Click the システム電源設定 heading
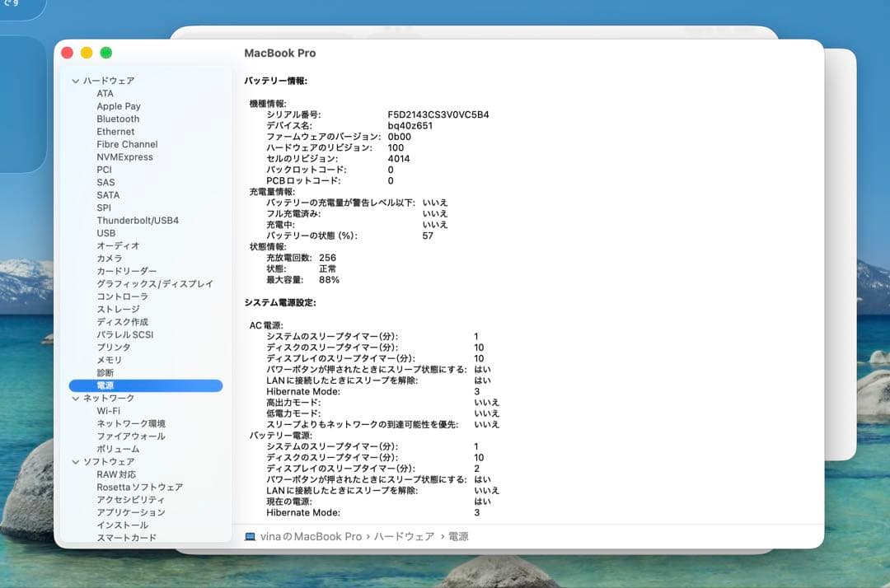The image size is (890, 588). 280,303
